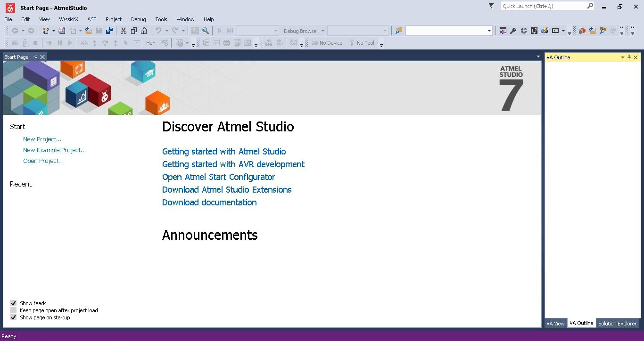Expand the Undo history dropdown arrow
Screen dimensions: 644x341
coord(166,31)
